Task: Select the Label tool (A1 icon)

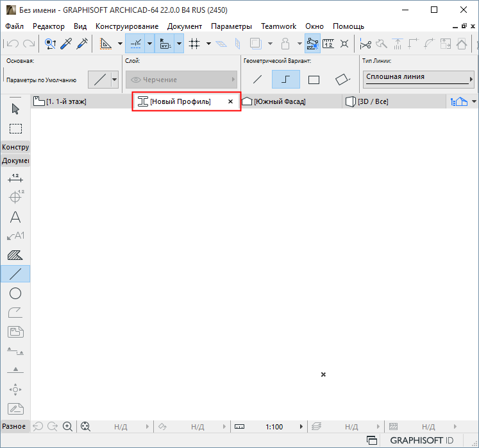Action: click(15, 236)
